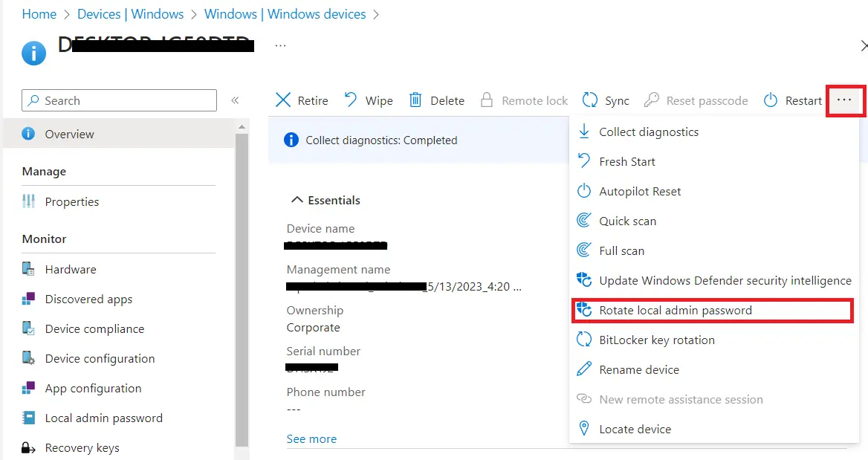Click the Restart power icon
Screen dimensions: 868x460
click(x=771, y=100)
